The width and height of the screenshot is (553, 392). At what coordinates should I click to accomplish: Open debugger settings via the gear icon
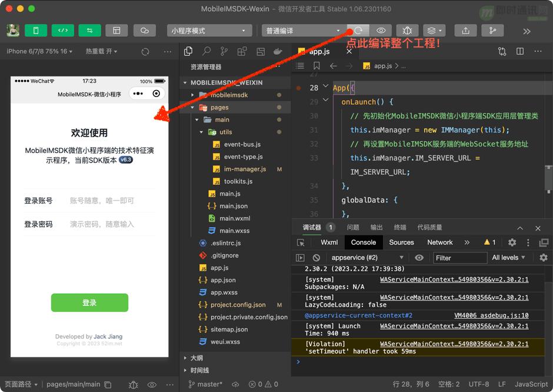point(512,242)
